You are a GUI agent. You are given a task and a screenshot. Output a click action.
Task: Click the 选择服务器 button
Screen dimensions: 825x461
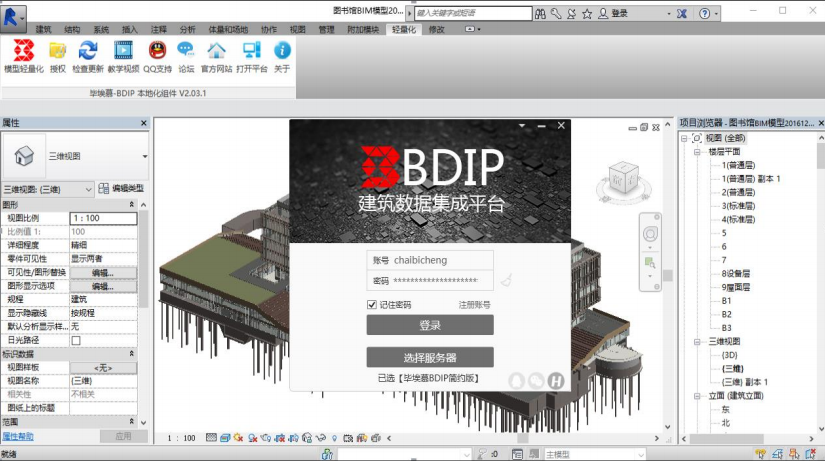click(430, 358)
